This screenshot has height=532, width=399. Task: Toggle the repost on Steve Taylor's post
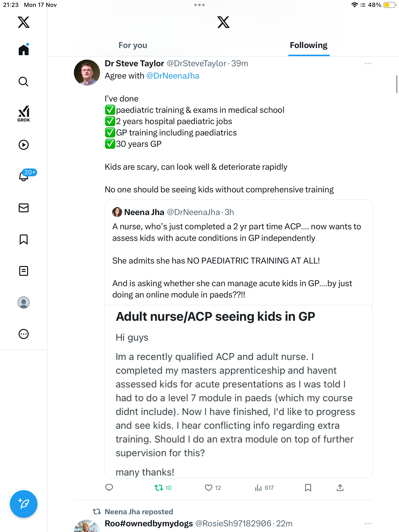163,488
